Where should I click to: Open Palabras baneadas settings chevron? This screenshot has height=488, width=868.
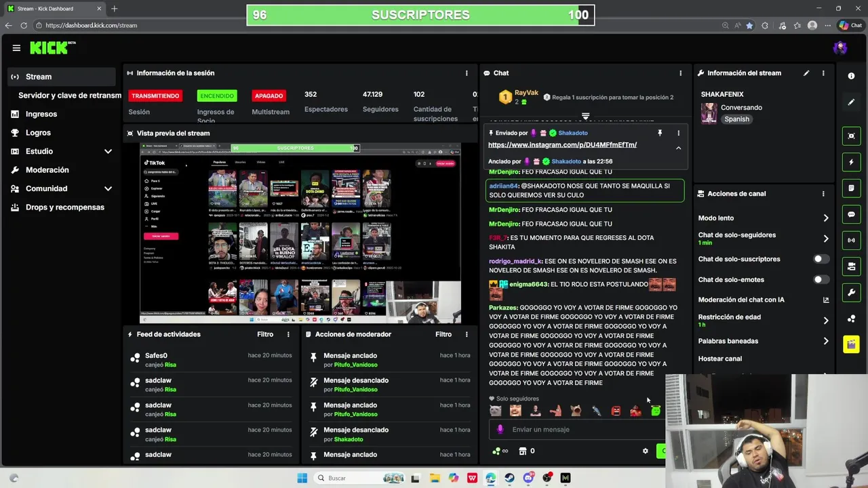(x=825, y=341)
